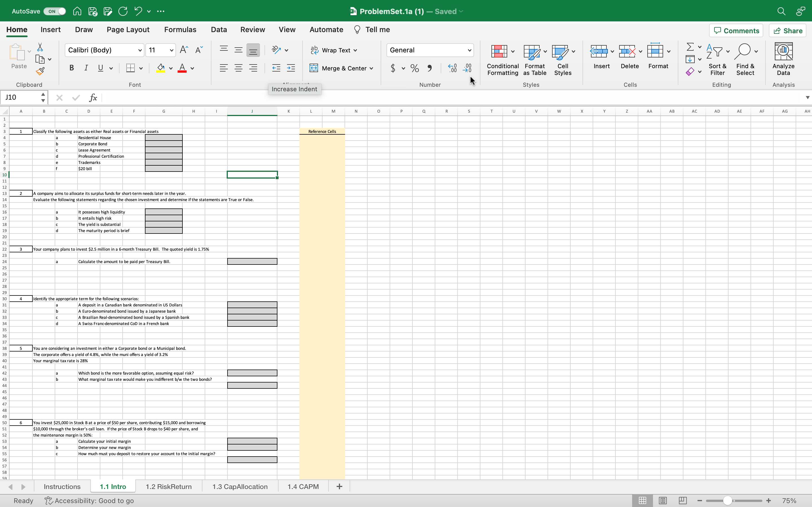Toggle Bold formatting
The height and width of the screenshot is (507, 812).
coord(71,68)
